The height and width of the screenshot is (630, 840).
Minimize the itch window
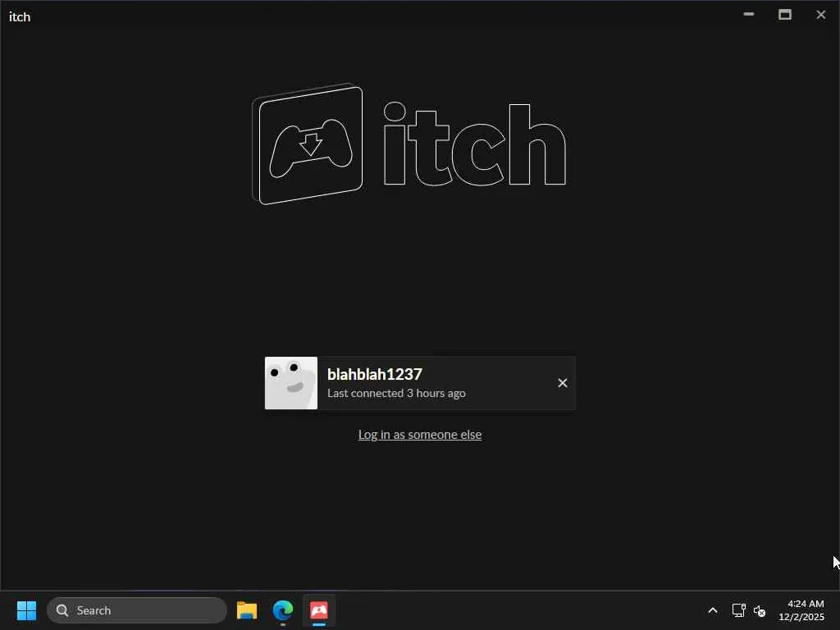tap(749, 15)
